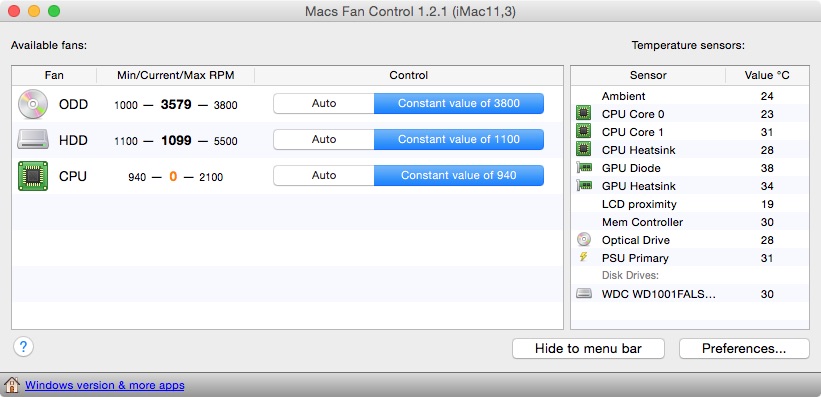The height and width of the screenshot is (397, 821).
Task: Select the PSU Primary sensor label
Action: (635, 258)
